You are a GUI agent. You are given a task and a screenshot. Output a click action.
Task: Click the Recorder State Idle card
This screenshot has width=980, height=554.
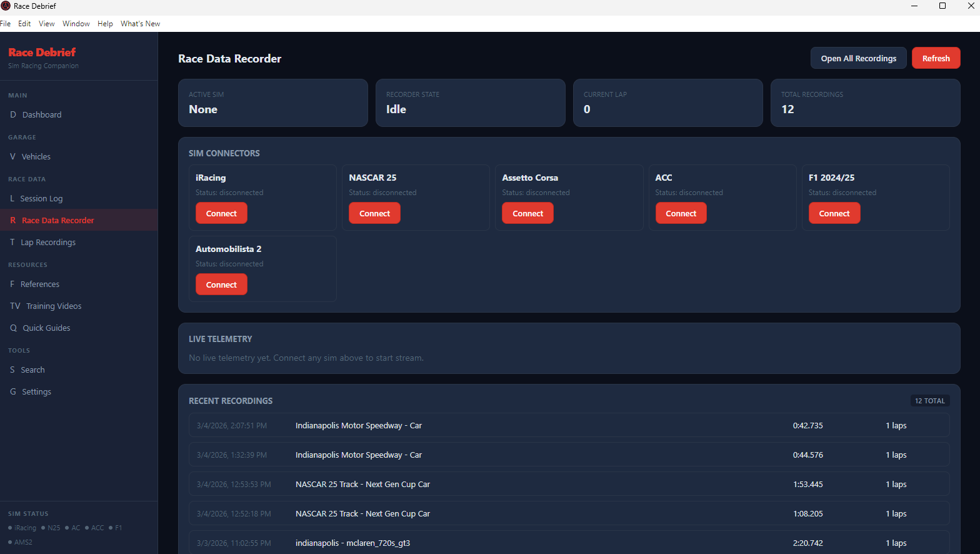471,103
